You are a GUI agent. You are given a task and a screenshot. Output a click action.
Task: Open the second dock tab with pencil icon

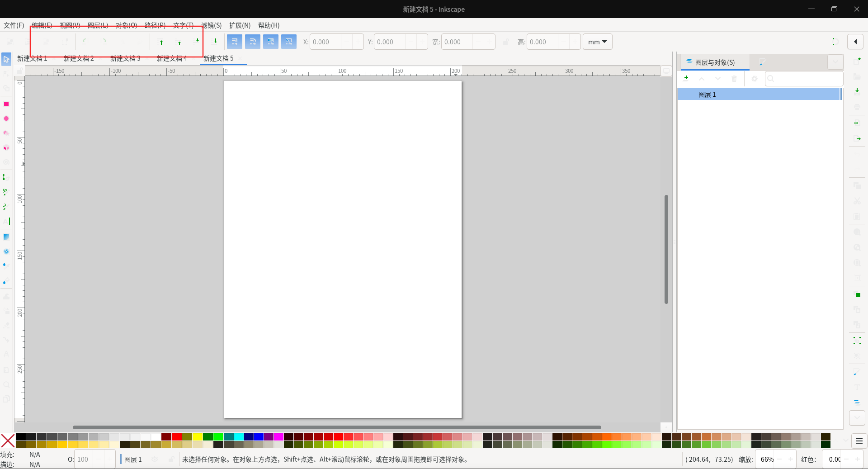763,62
